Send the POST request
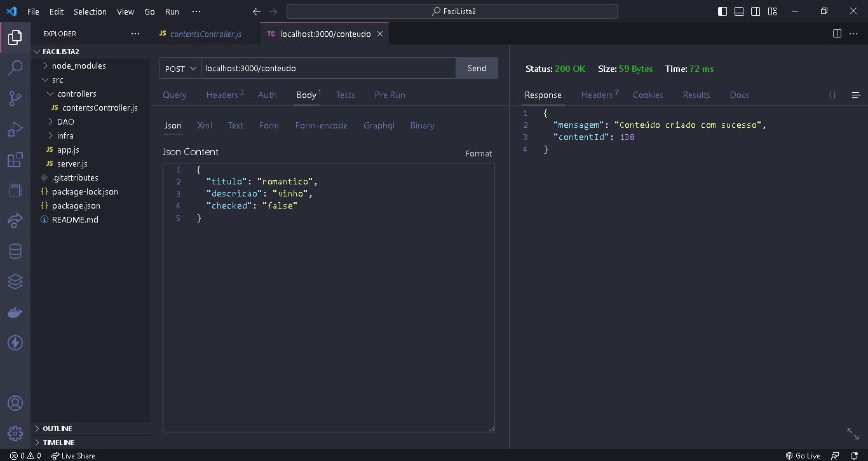This screenshot has width=868, height=461. (x=477, y=68)
